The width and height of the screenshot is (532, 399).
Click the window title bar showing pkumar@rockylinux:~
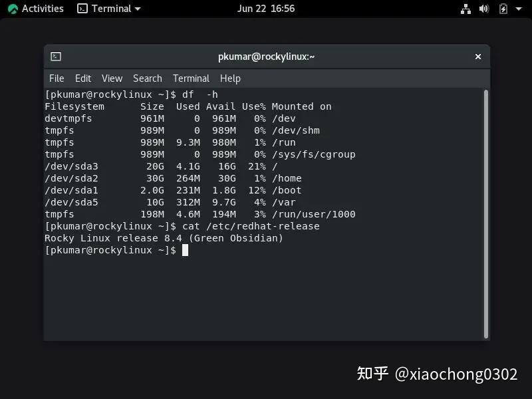[x=266, y=57]
